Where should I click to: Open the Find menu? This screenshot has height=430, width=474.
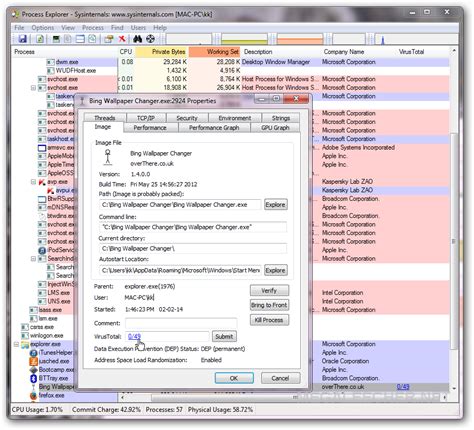click(117, 28)
